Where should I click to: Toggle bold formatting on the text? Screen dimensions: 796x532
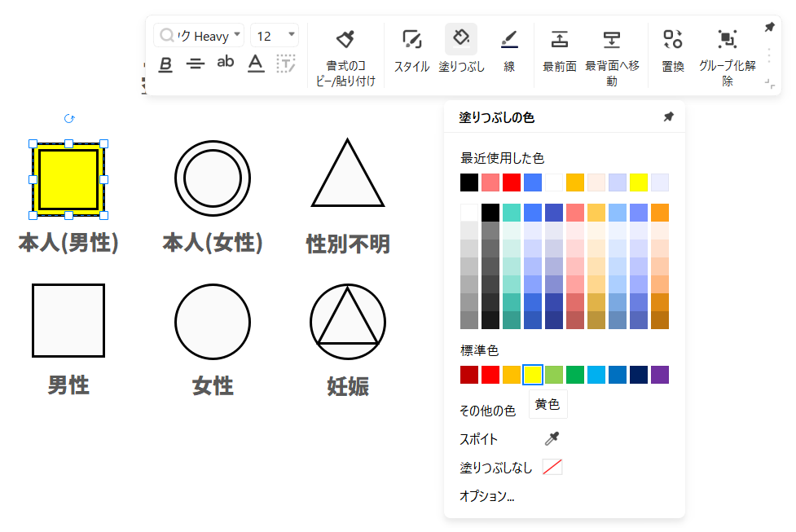click(x=165, y=64)
